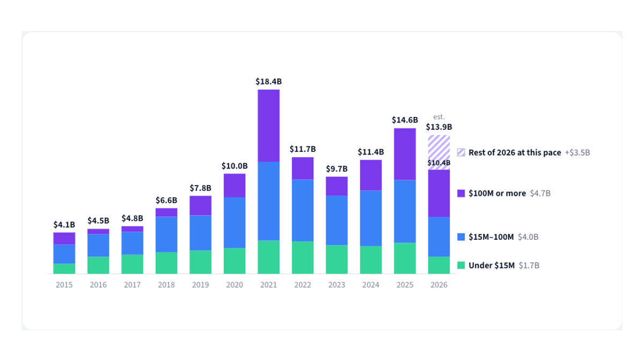Image resolution: width=644 pixels, height=362 pixels.
Task: Click the 2024 bar's blue segment
Action: tap(371, 218)
